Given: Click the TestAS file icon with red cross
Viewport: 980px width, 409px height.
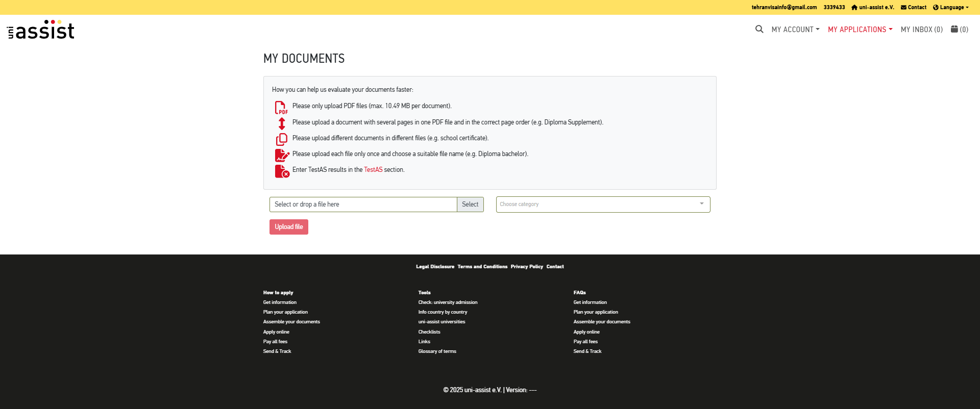Looking at the screenshot, I should tap(282, 171).
